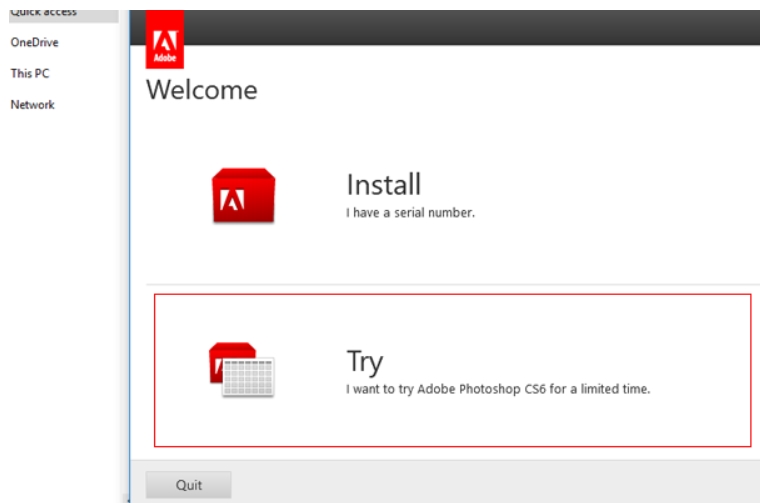This screenshot has height=503, width=760.
Task: Click the Adobe logo in the installer header
Action: tap(164, 42)
